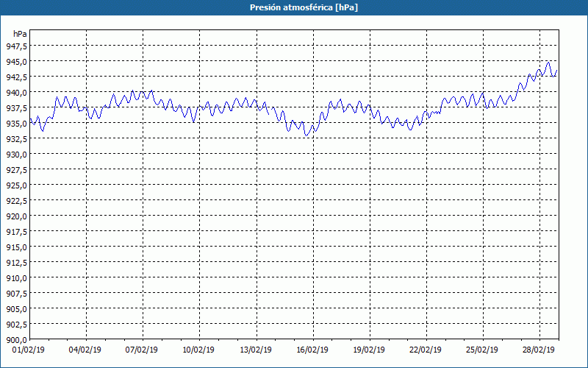Click the 942,5 pressure axis value
The height and width of the screenshot is (368, 588).
pos(16,77)
